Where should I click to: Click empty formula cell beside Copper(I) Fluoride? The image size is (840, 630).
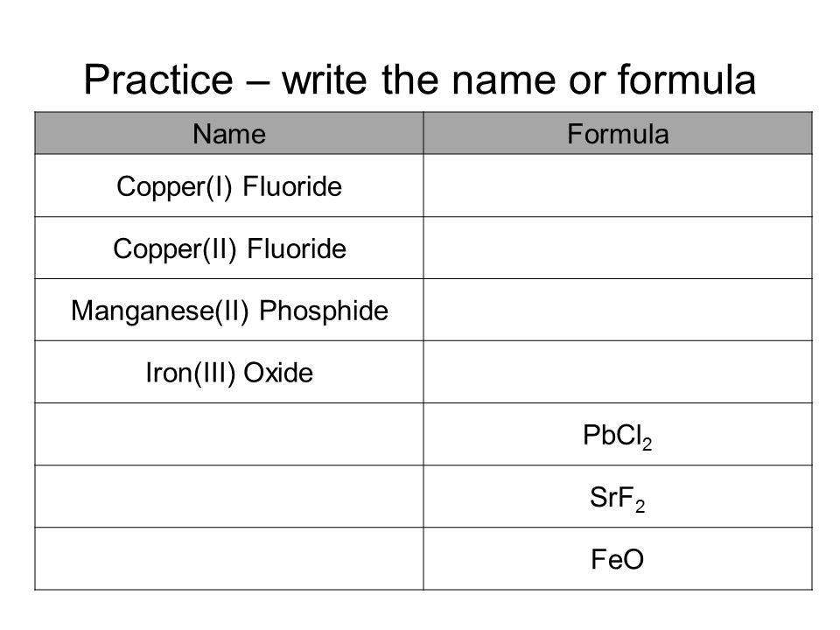(x=618, y=185)
